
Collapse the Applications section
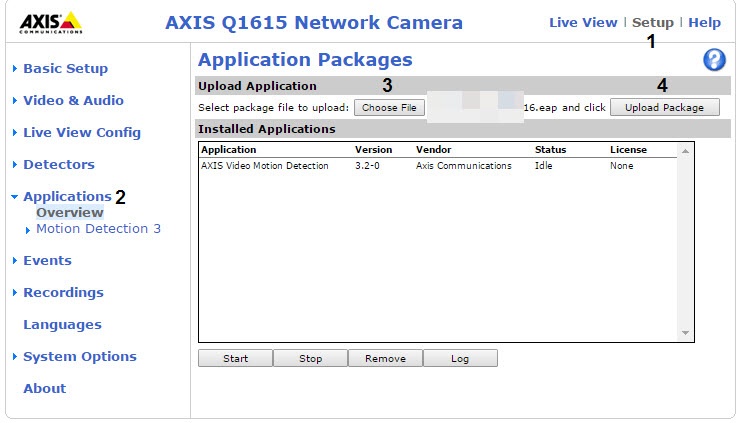click(66, 197)
